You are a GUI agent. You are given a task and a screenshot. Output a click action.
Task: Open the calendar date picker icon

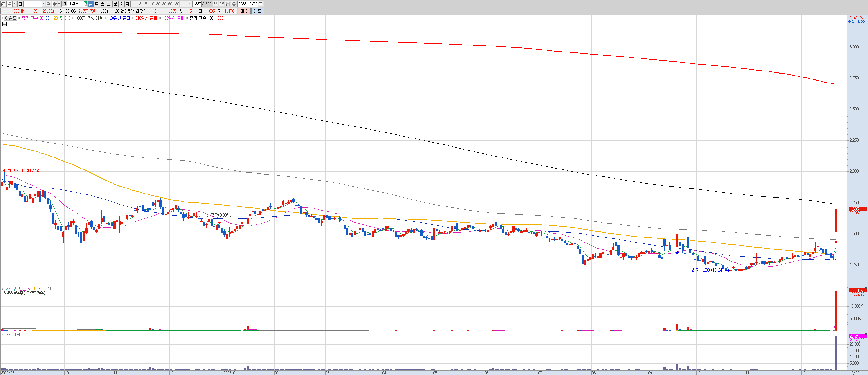click(261, 4)
